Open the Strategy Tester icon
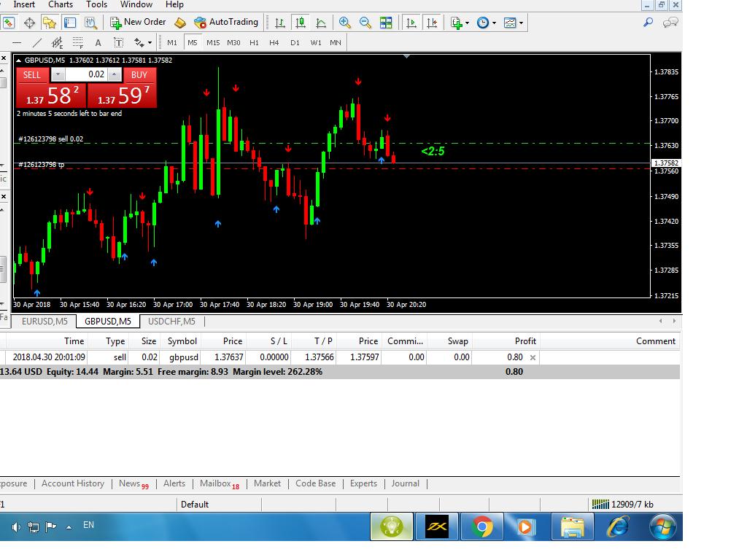Viewport: 747px width, 560px height. coord(90,23)
